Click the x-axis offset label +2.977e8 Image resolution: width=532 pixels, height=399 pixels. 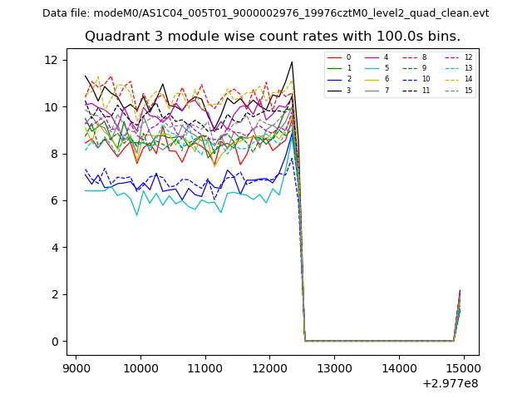pos(450,383)
